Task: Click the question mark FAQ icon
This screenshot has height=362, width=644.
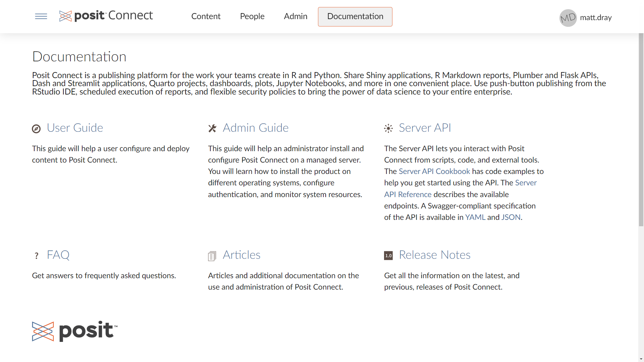Action: pyautogui.click(x=37, y=256)
